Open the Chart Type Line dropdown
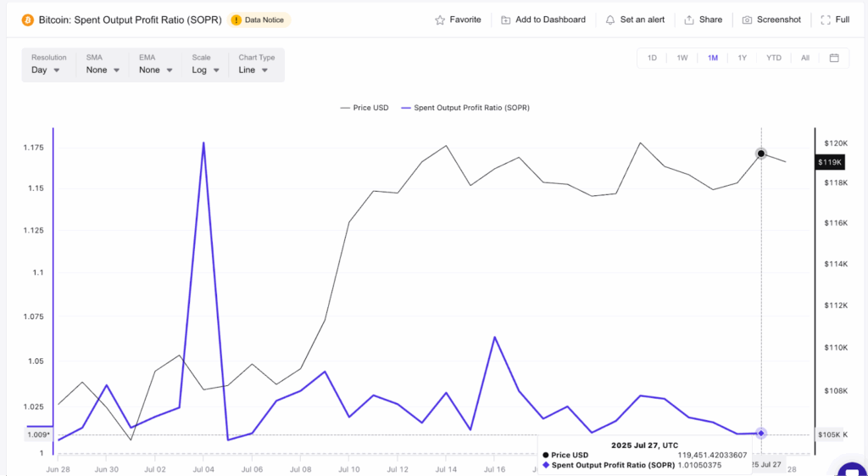Screen dimensions: 868x476 tap(253, 70)
